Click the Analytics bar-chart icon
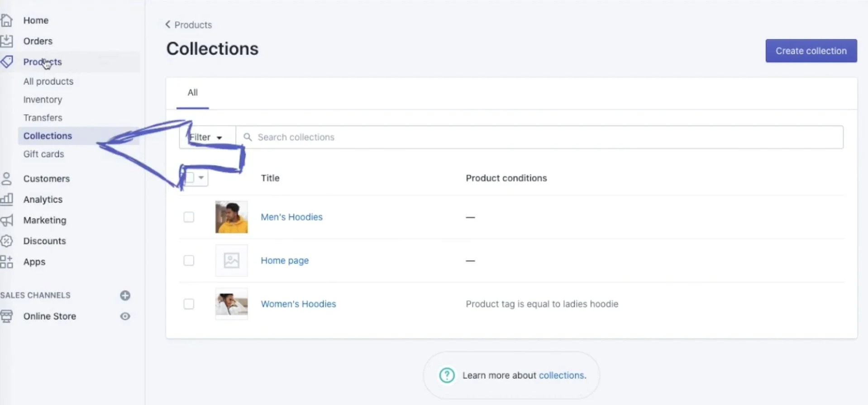This screenshot has width=868, height=405. (7, 199)
